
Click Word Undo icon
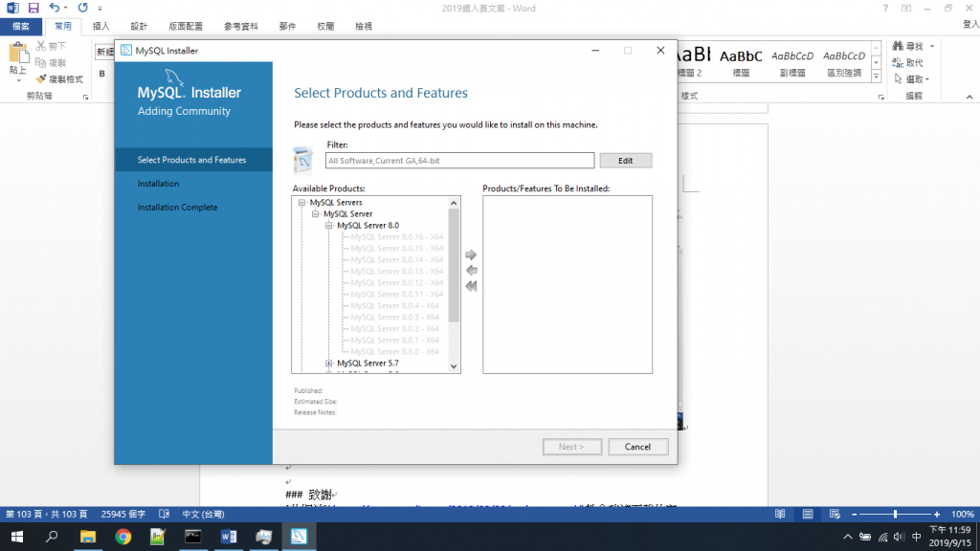coord(55,8)
